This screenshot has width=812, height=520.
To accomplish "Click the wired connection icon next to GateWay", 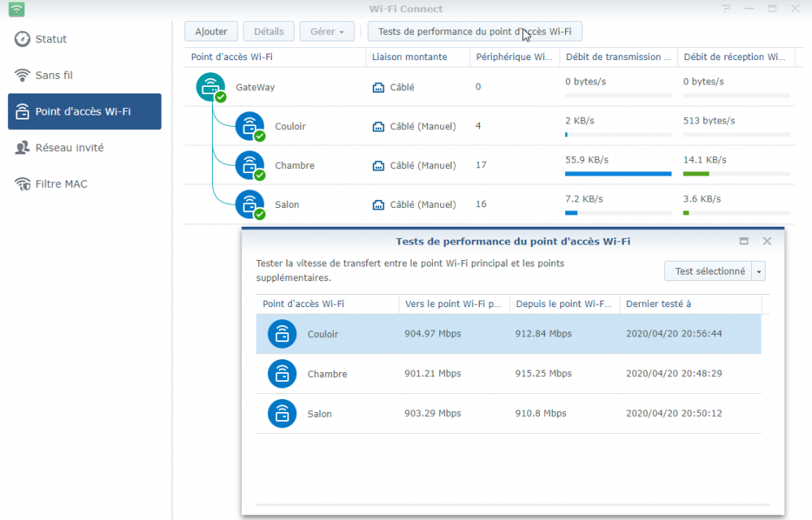I will [378, 87].
